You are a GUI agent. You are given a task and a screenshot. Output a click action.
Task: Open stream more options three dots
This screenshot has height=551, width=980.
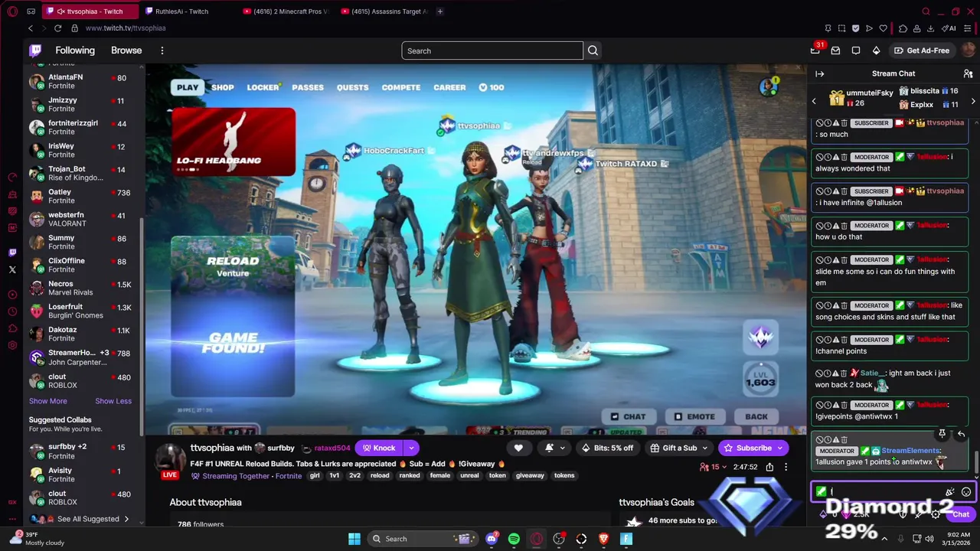tap(786, 467)
